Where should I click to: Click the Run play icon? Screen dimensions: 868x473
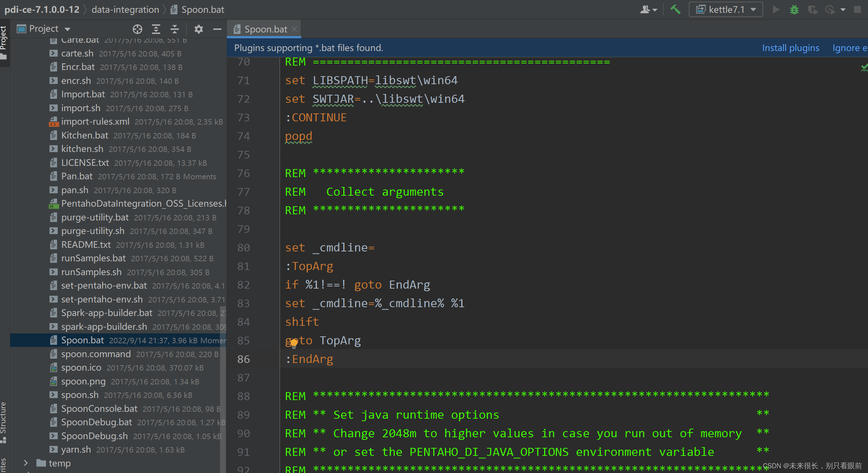pyautogui.click(x=776, y=9)
